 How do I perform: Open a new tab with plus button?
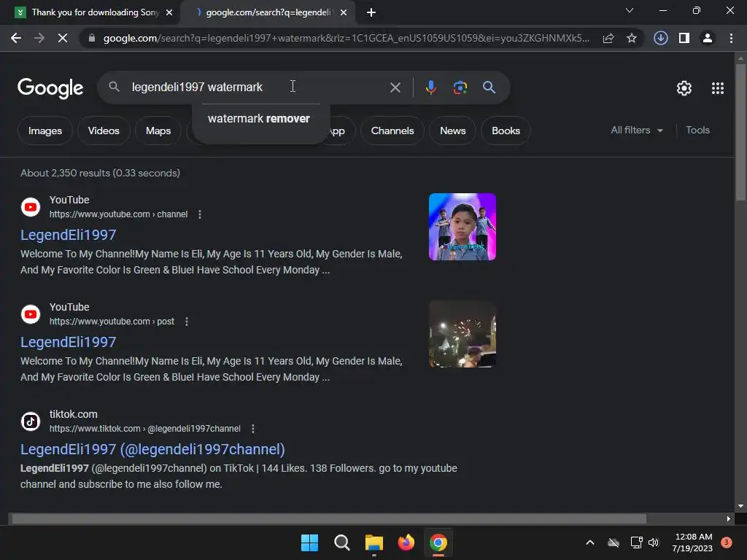click(x=371, y=12)
